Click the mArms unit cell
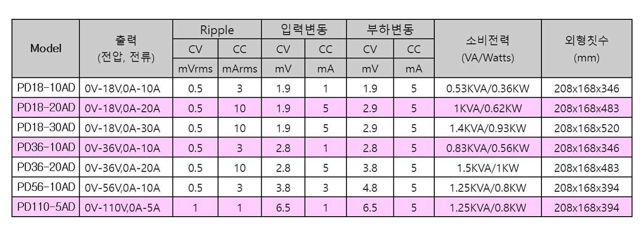Image resolution: width=644 pixels, height=236 pixels. 239,69
